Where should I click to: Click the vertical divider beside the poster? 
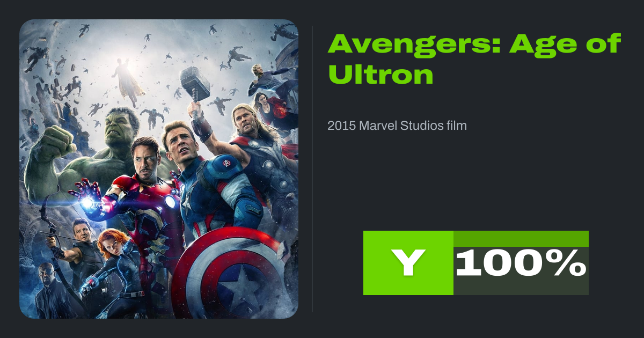coord(313,169)
